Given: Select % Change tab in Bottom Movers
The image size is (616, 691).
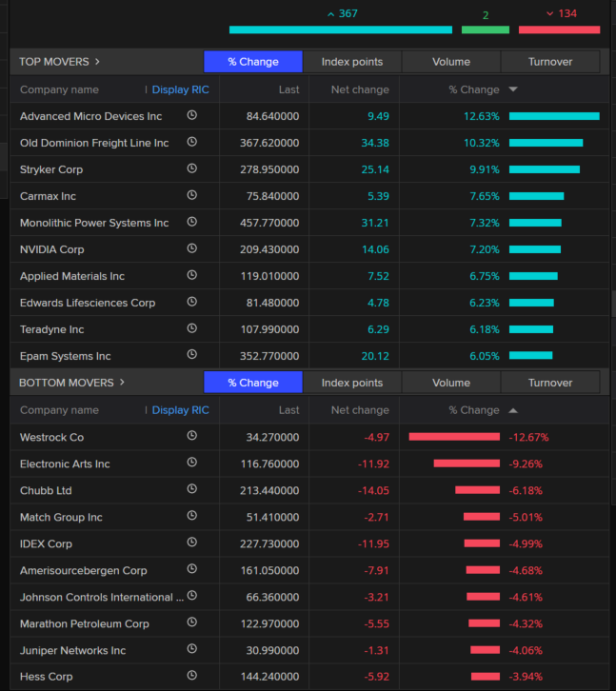Looking at the screenshot, I should [253, 383].
